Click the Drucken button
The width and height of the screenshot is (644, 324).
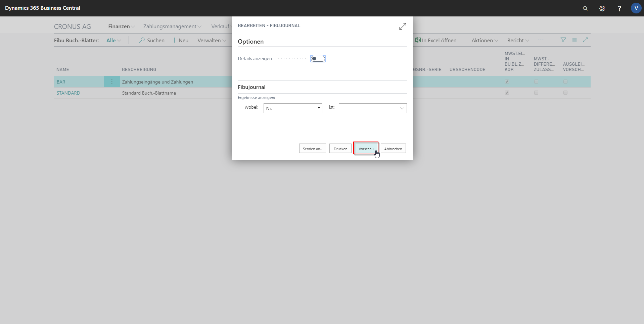pyautogui.click(x=340, y=149)
